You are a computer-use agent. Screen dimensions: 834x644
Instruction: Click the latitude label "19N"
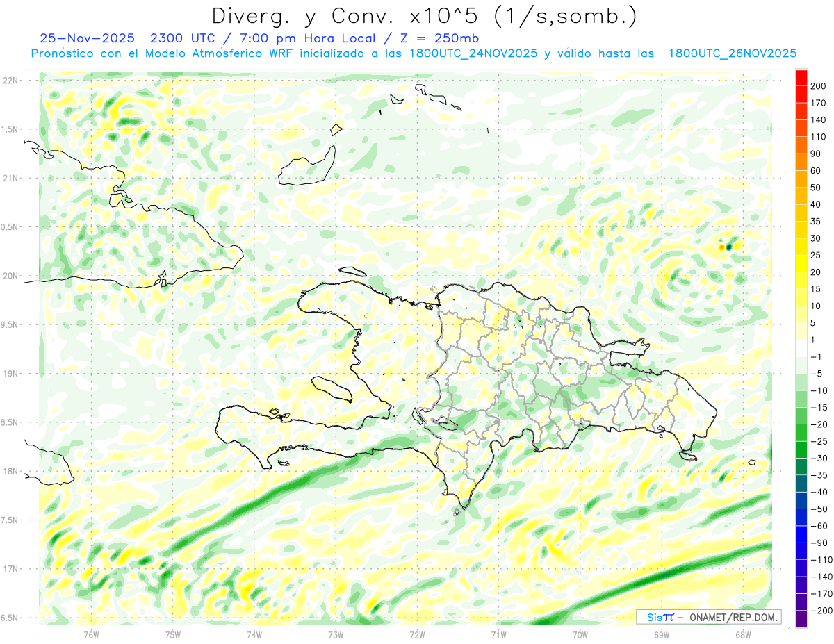(x=11, y=374)
